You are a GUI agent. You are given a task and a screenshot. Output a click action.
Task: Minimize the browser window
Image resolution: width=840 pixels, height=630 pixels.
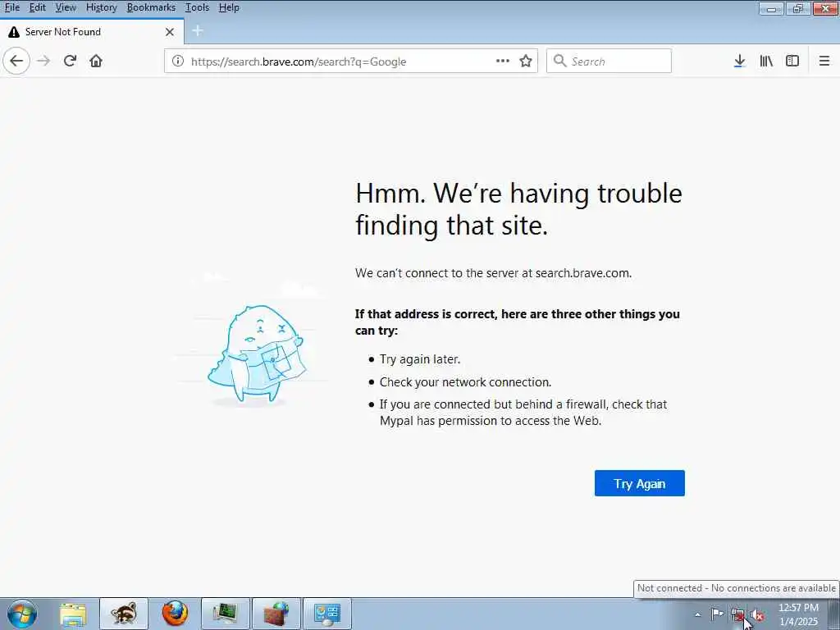click(x=771, y=8)
